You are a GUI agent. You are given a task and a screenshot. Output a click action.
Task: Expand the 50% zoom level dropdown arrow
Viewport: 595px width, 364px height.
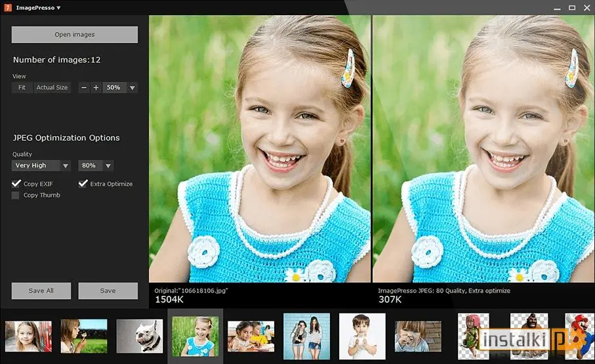[x=133, y=88]
